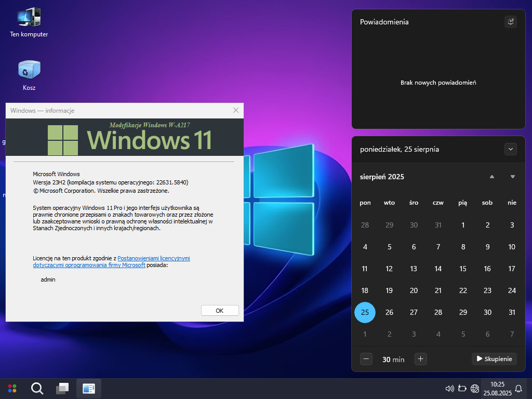Image resolution: width=532 pixels, height=399 pixels.
Task: Collapse the calendar with the chevron button
Action: click(x=511, y=149)
